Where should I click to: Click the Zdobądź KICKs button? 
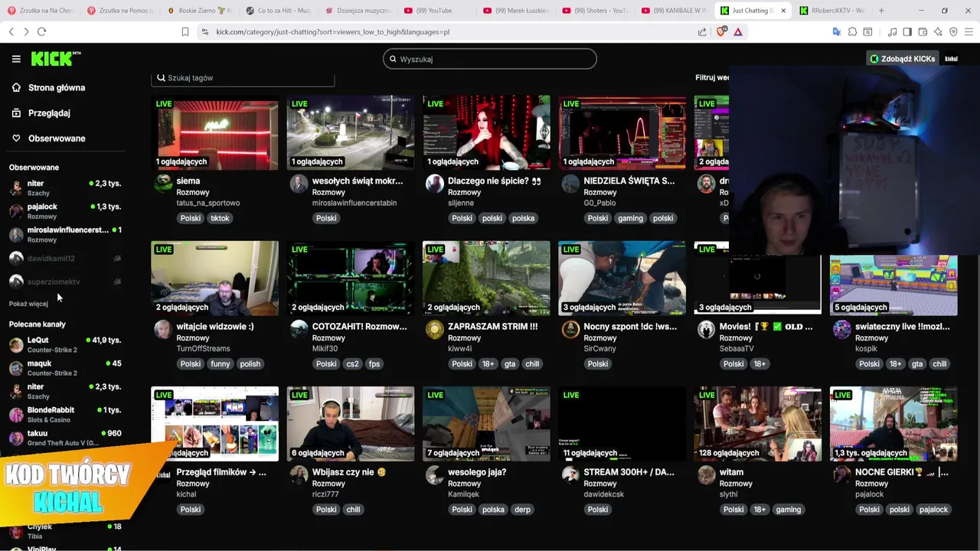pyautogui.click(x=902, y=59)
